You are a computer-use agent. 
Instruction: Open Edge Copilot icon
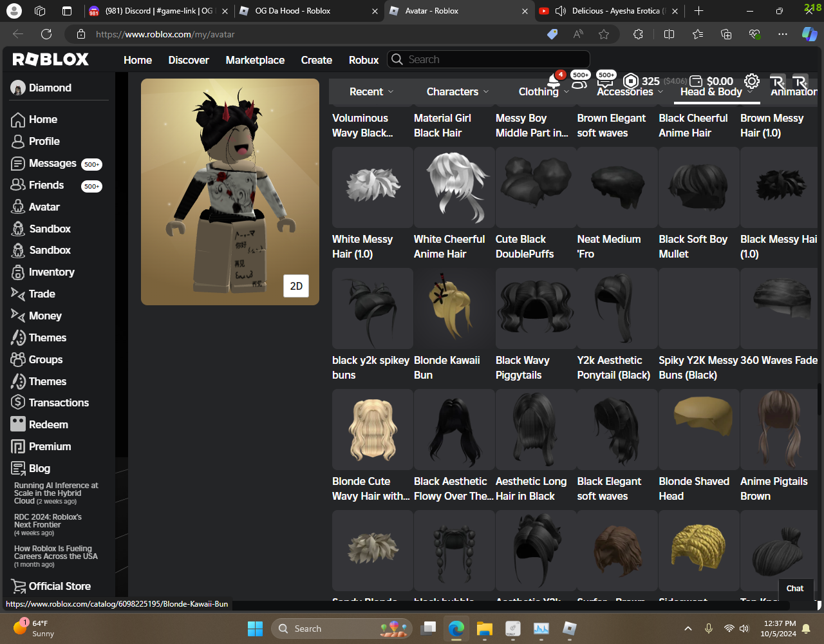click(x=809, y=34)
